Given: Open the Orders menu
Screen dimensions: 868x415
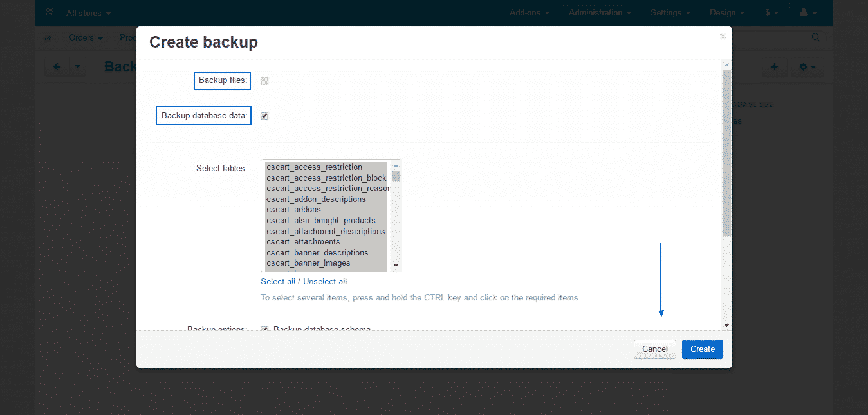Looking at the screenshot, I should click(x=84, y=38).
